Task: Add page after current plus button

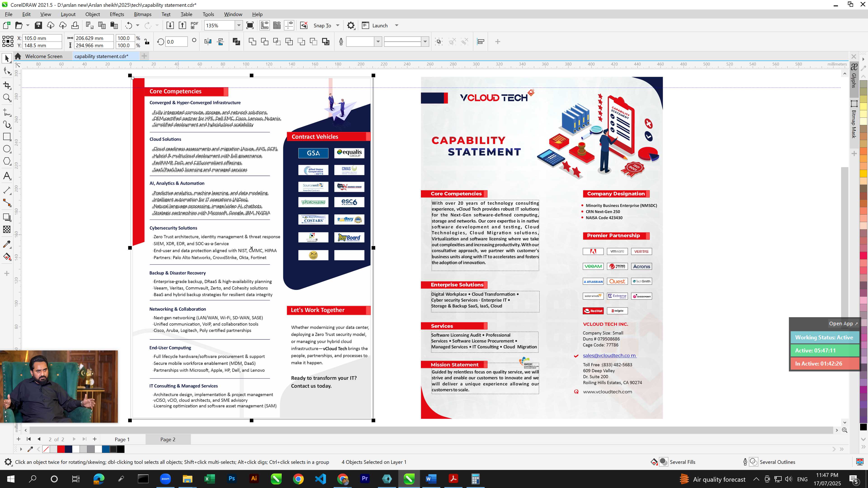Action: click(95, 439)
